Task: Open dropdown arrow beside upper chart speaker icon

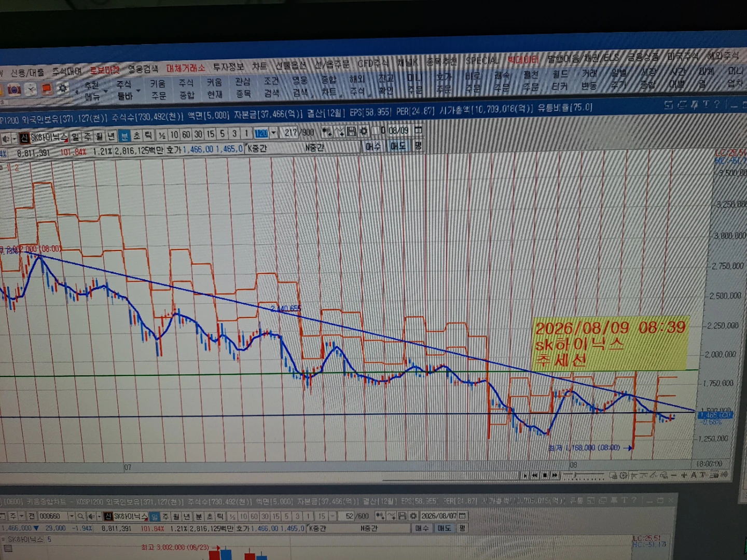Action: tap(14, 138)
